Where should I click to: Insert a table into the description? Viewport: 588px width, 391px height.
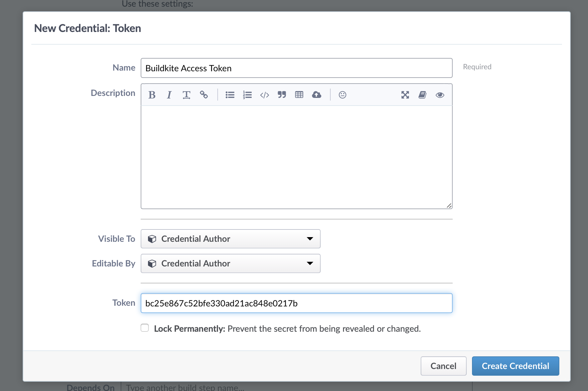tap(299, 95)
